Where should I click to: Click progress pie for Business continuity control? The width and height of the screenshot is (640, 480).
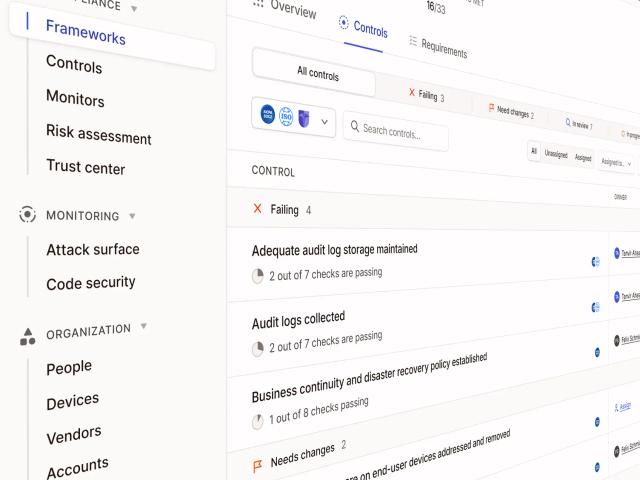[258, 422]
